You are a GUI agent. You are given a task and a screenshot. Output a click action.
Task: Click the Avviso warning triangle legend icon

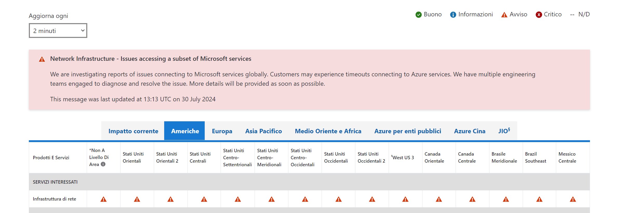[504, 15]
